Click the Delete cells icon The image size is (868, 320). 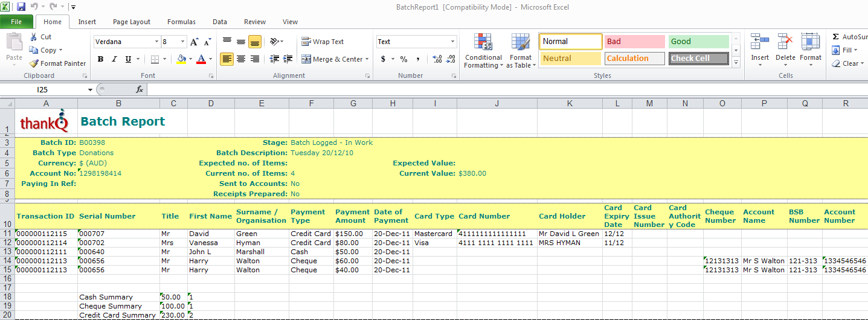pos(785,42)
